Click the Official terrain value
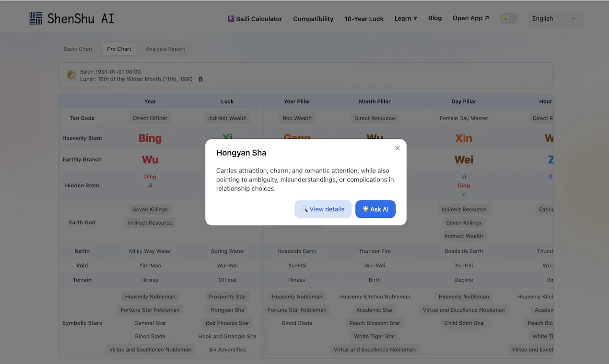 tap(227, 280)
